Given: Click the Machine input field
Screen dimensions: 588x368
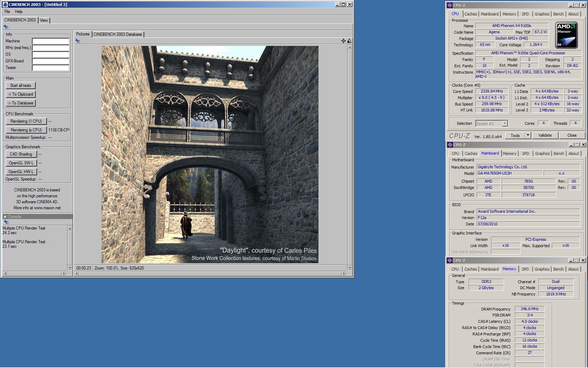Looking at the screenshot, I should click(x=51, y=41).
